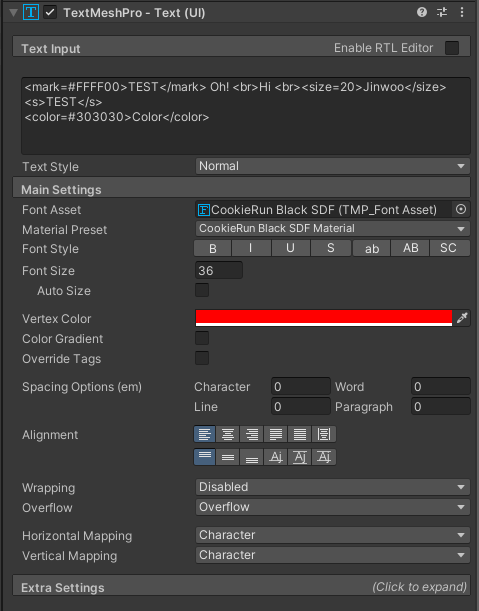Open the Vertical Mapping dropdown
Screen dimensions: 479x611
pos(332,555)
